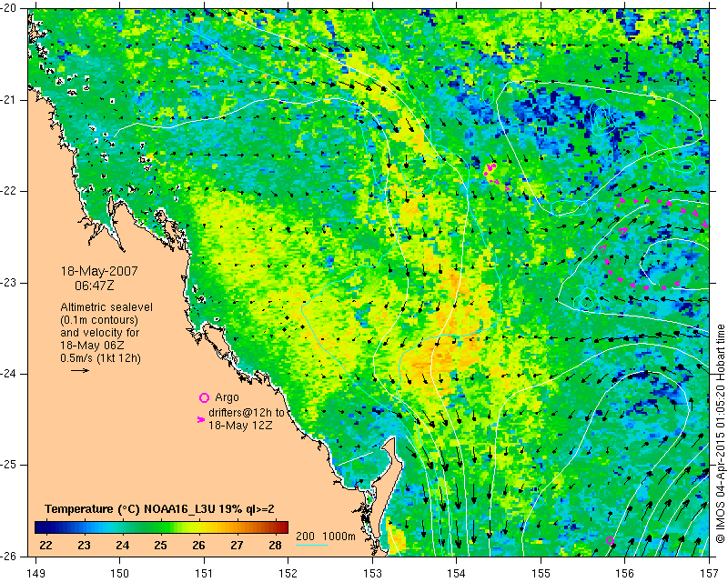The height and width of the screenshot is (582, 728).
Task: Click the latitude axis label -25
Action: click(8, 465)
